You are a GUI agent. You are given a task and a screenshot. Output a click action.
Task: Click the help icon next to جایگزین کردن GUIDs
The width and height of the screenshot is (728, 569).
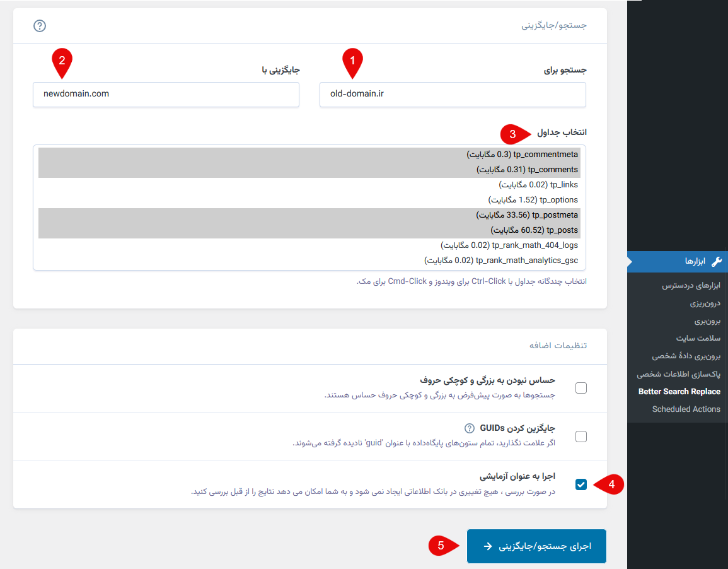point(470,428)
